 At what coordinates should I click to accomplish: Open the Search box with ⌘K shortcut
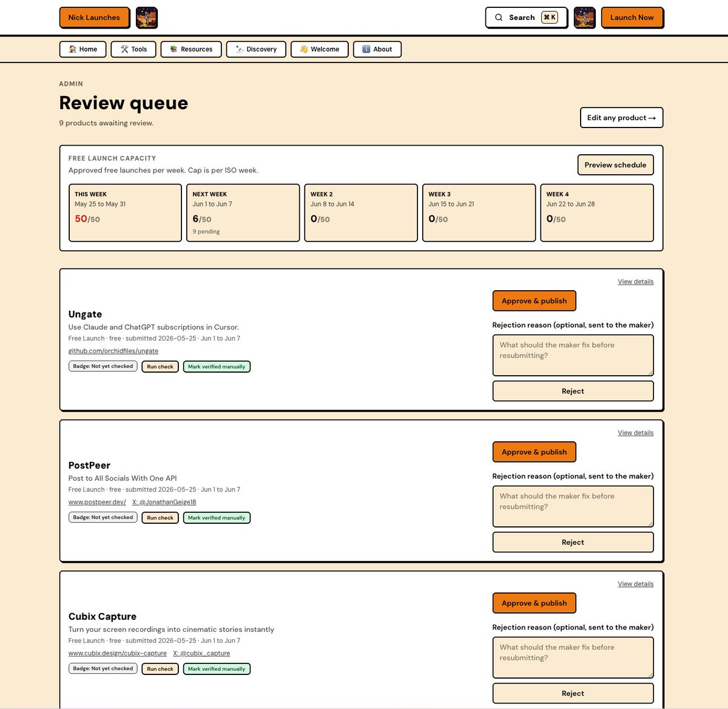click(526, 18)
